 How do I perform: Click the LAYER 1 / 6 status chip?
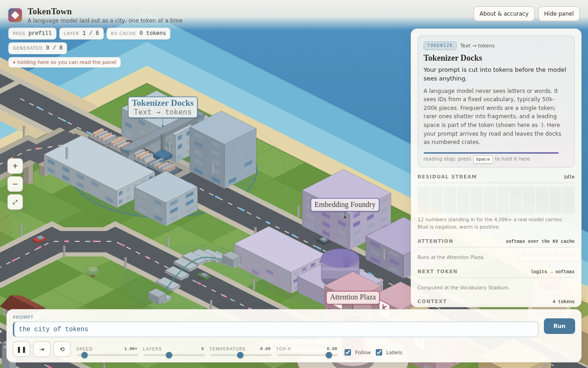point(81,34)
